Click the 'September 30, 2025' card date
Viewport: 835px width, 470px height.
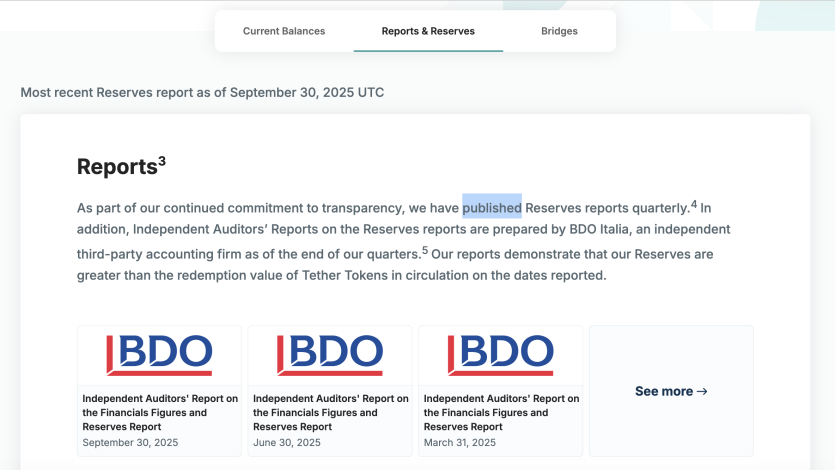click(130, 442)
